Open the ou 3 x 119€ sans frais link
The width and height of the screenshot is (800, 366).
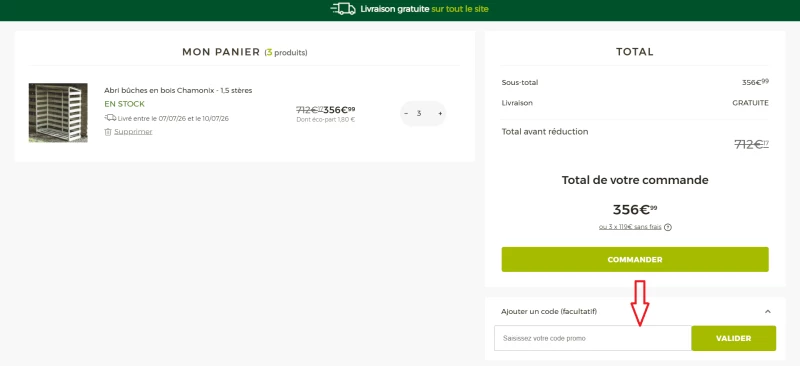click(630, 227)
